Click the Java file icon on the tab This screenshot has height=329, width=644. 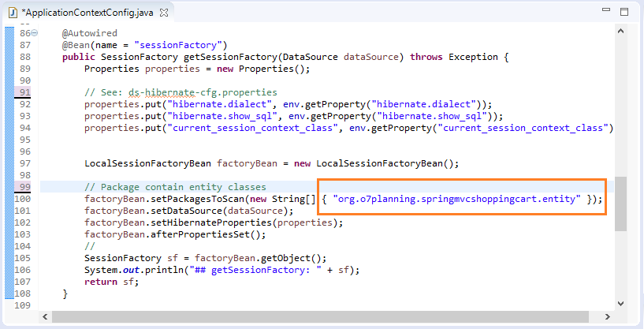[x=13, y=13]
